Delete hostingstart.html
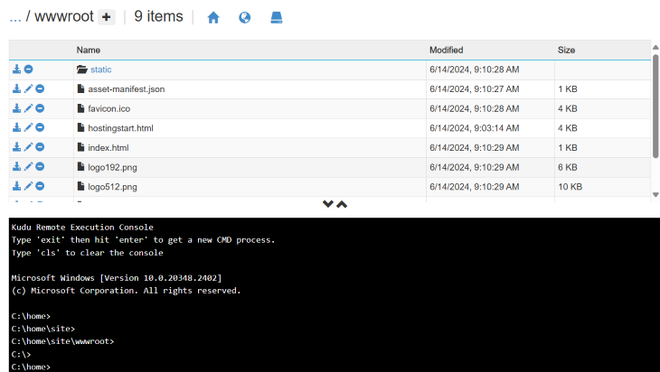 [x=40, y=127]
